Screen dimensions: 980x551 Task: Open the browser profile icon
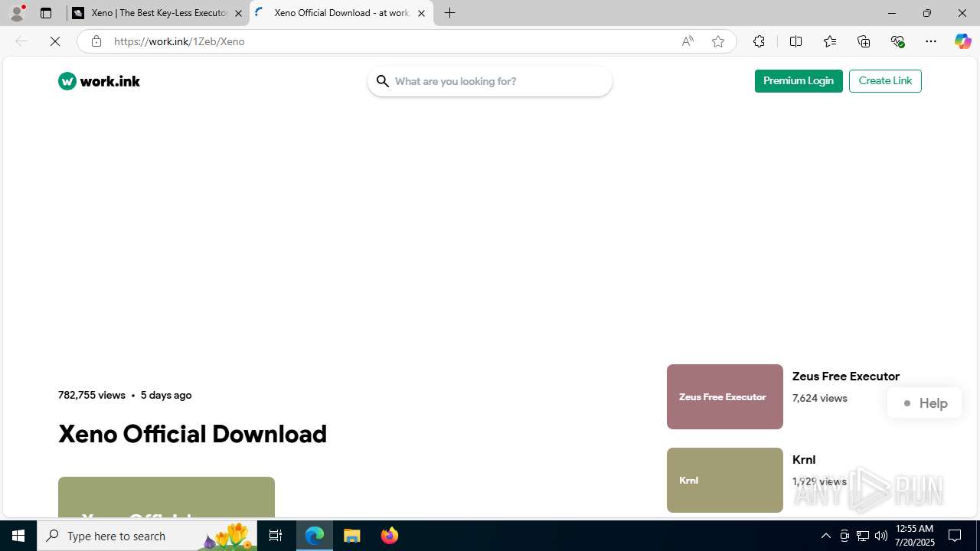17,13
